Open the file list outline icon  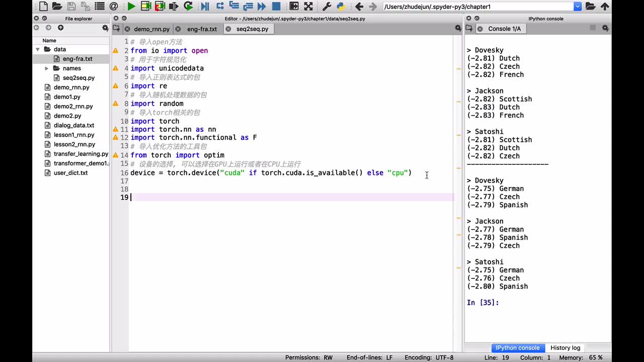pyautogui.click(x=100, y=7)
